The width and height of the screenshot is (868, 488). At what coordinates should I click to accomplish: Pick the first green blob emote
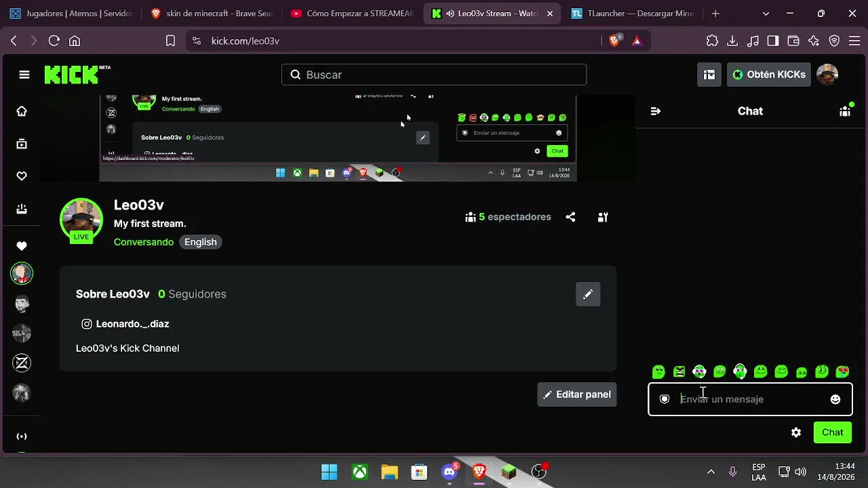click(658, 371)
